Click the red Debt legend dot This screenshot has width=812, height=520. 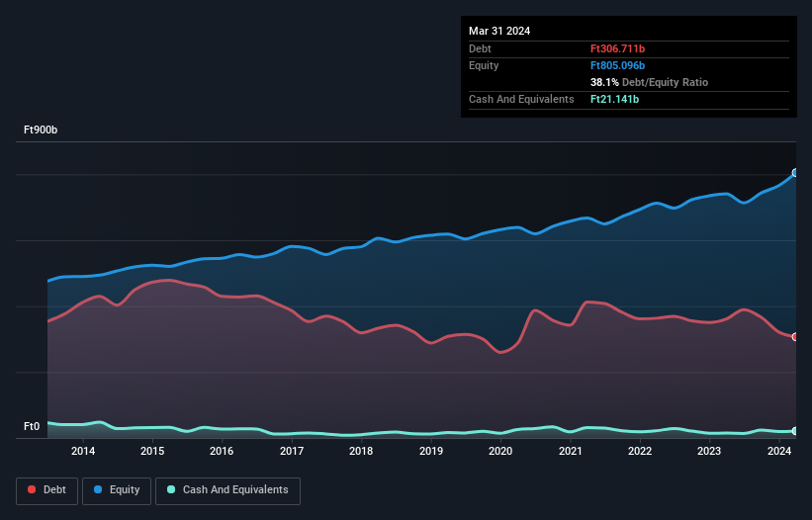click(32, 489)
